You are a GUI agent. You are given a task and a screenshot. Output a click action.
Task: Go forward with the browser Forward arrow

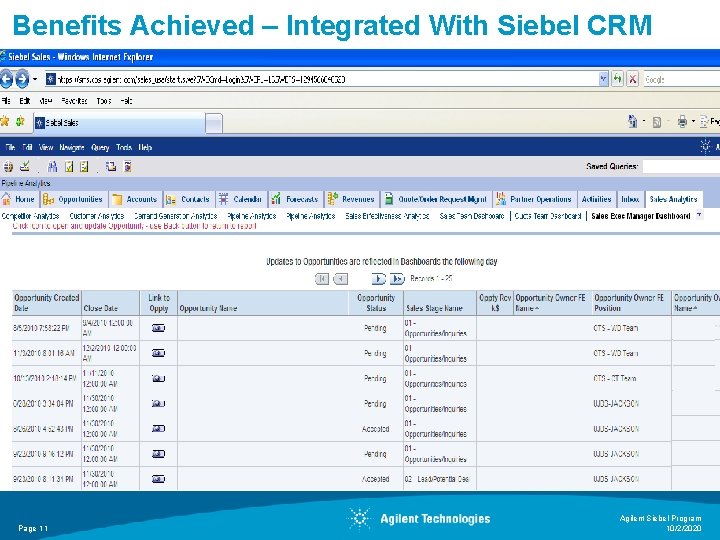[22, 79]
